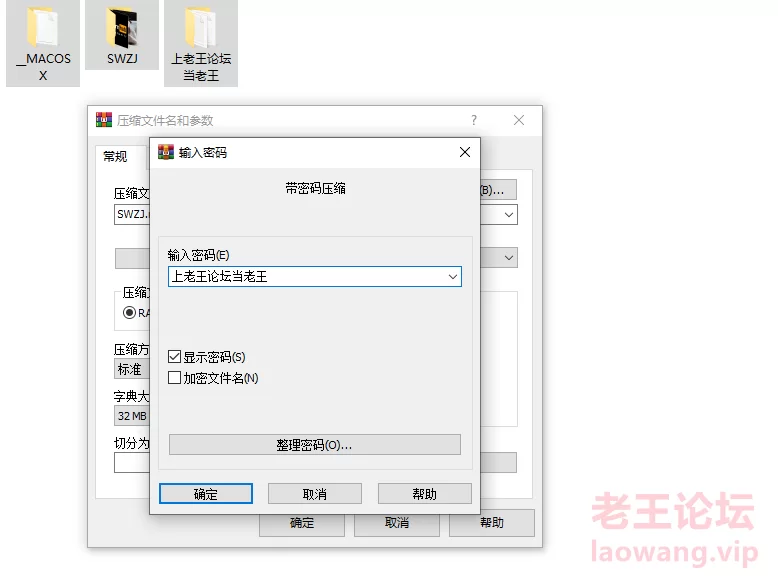Click 确定 in the 压缩文件名和参数 window
This screenshot has width=778, height=577.
(302, 523)
